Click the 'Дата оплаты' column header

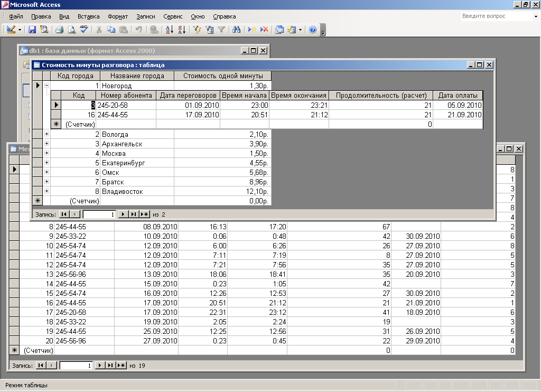click(458, 96)
